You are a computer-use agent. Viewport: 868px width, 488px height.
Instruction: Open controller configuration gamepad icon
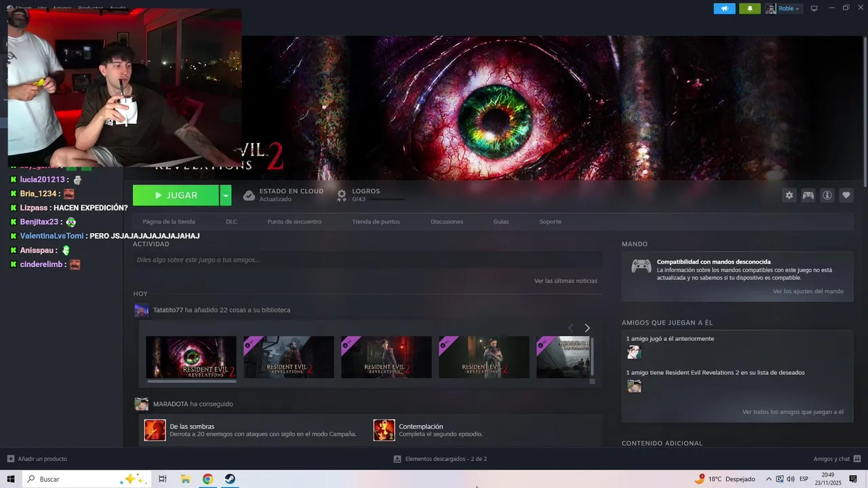808,195
